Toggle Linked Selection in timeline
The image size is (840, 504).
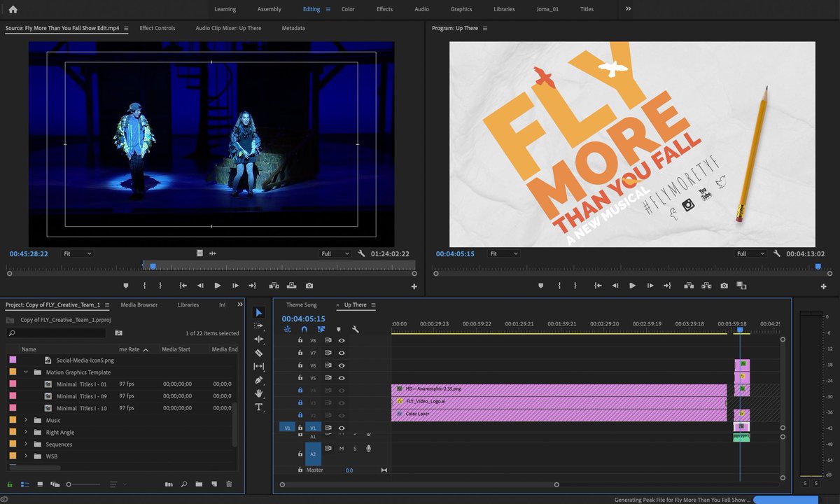321,329
